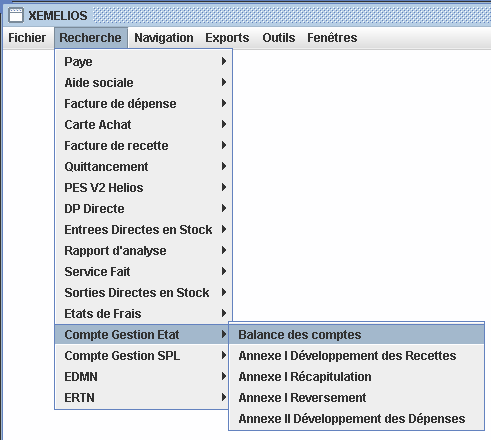
Task: Click the XEMELIOS window icon
Action: coord(16,15)
